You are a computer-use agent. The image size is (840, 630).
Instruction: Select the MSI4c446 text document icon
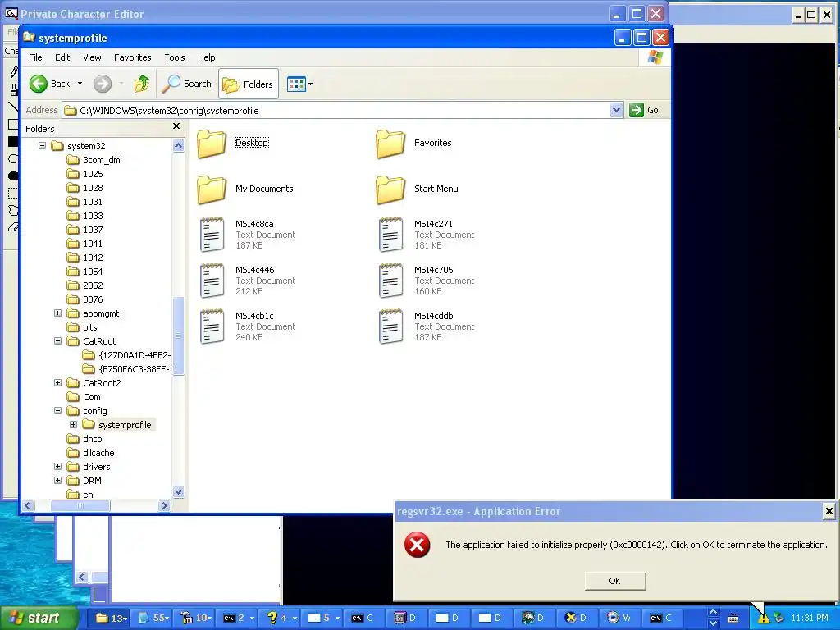212,281
